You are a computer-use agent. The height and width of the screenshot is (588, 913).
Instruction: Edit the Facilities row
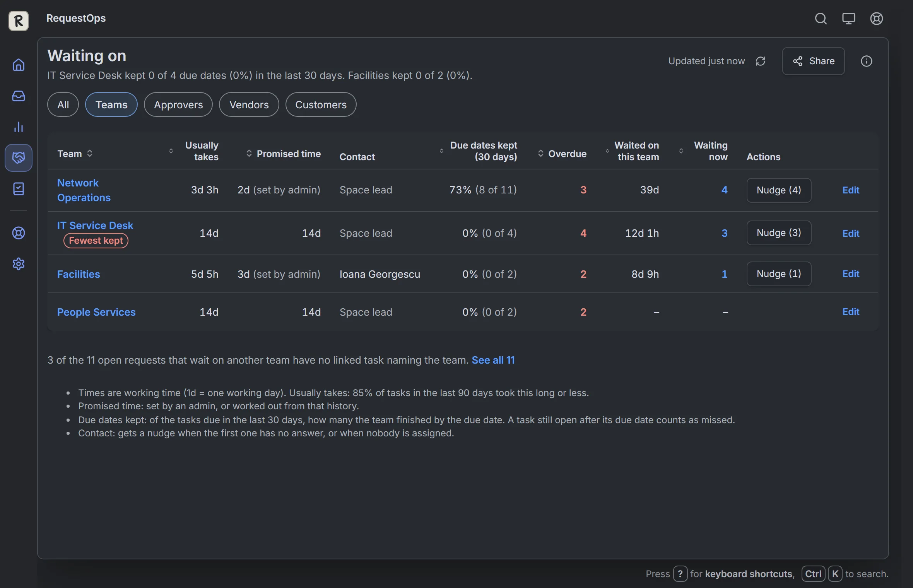tap(851, 273)
